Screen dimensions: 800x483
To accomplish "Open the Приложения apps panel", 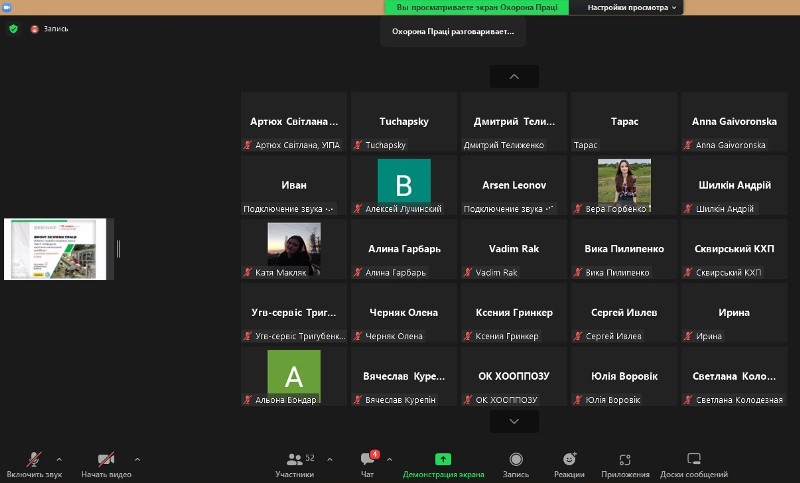I will click(625, 464).
